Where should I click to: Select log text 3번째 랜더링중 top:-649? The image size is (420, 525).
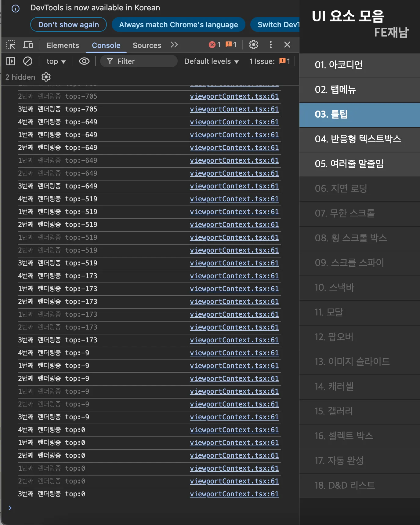[58, 186]
